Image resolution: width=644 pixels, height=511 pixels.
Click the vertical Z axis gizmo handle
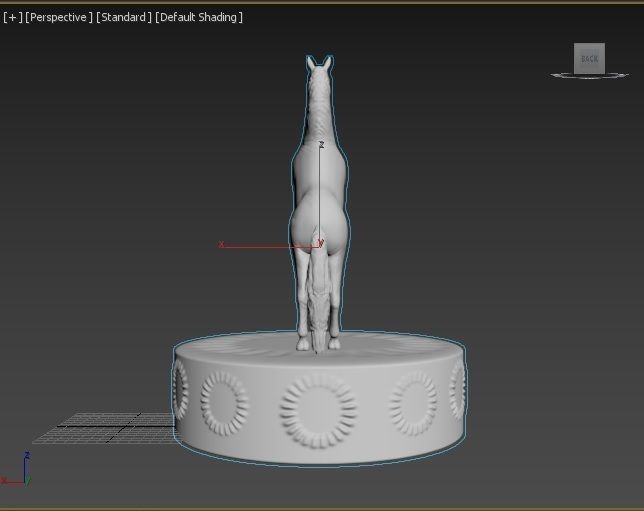click(320, 193)
